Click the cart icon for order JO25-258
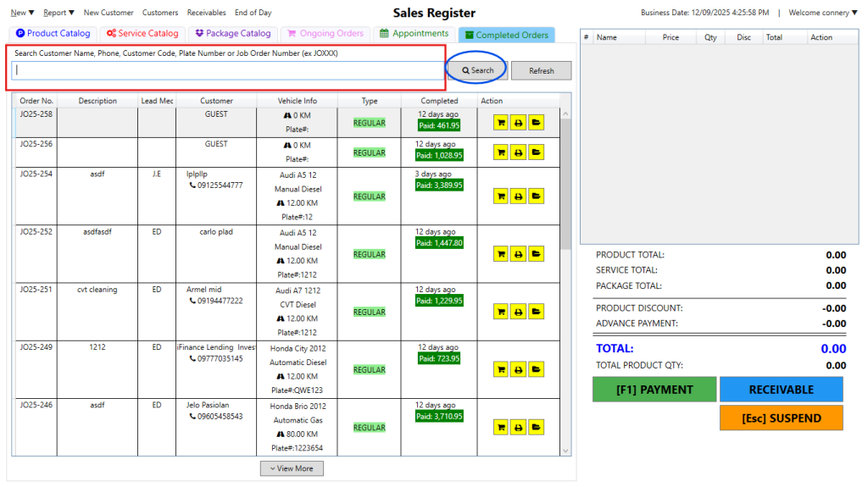The height and width of the screenshot is (487, 868). 501,123
